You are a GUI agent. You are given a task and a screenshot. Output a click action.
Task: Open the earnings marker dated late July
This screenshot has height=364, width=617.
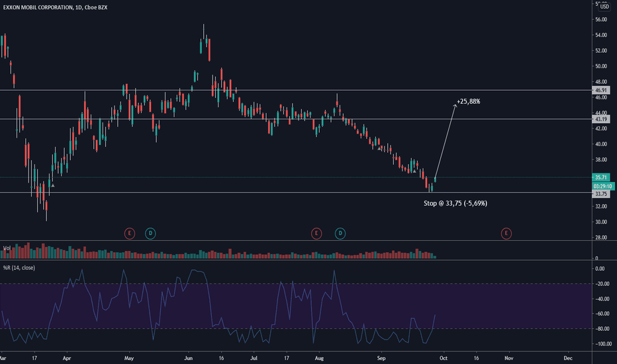[316, 234]
